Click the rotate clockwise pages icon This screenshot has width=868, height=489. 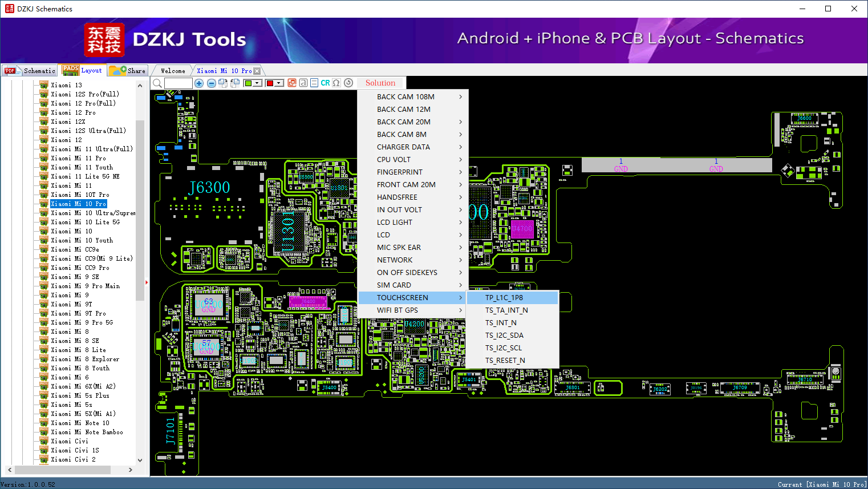(x=223, y=83)
